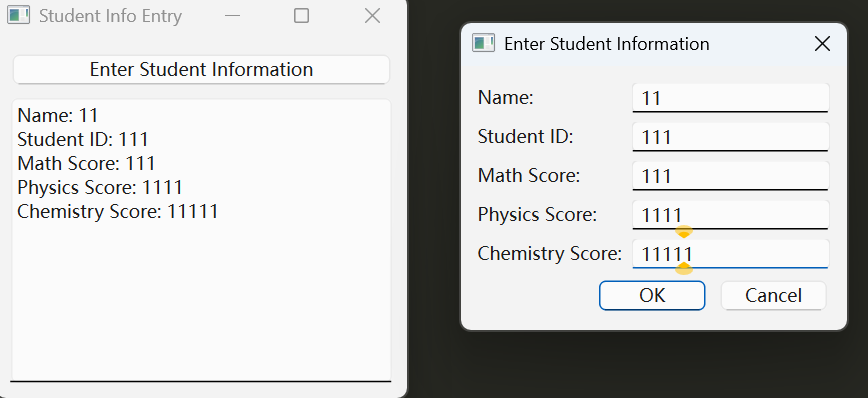Click the Enter Student Information dialog icon
The width and height of the screenshot is (868, 398).
coord(483,43)
